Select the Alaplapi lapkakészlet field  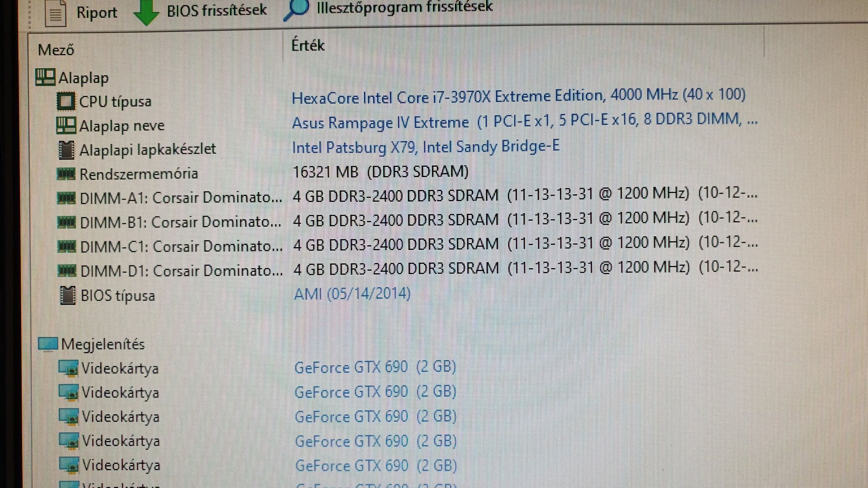[x=148, y=150]
